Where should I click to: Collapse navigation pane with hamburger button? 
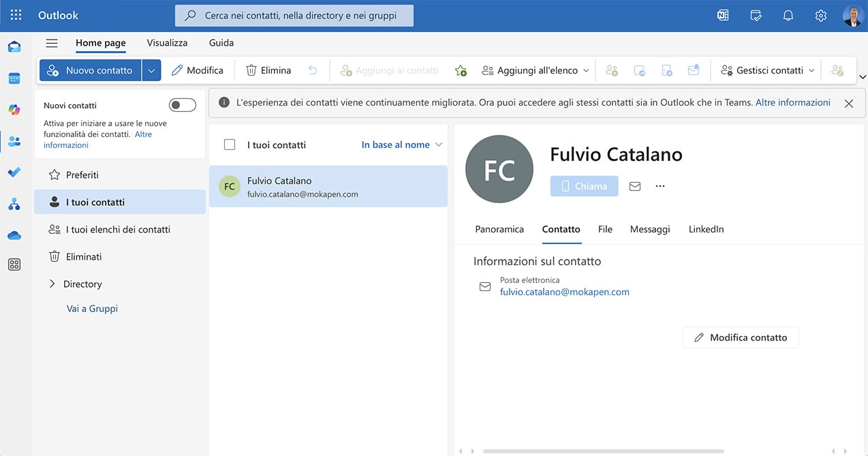point(52,43)
